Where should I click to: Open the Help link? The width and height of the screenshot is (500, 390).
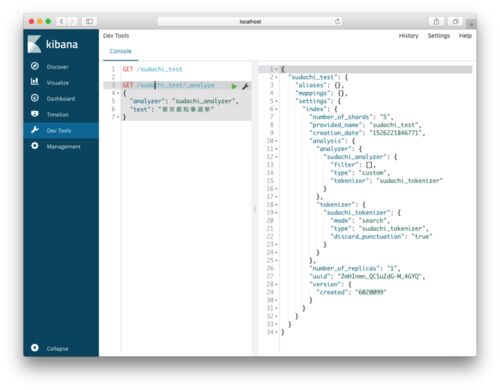[465, 36]
